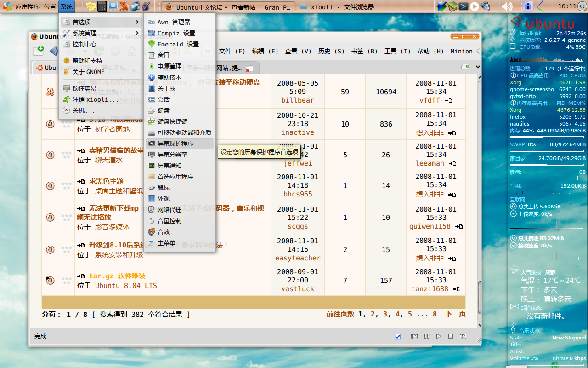This screenshot has height=368, width=588.
Task: Click the monitor launcher icon in top panel
Action: [113, 6]
